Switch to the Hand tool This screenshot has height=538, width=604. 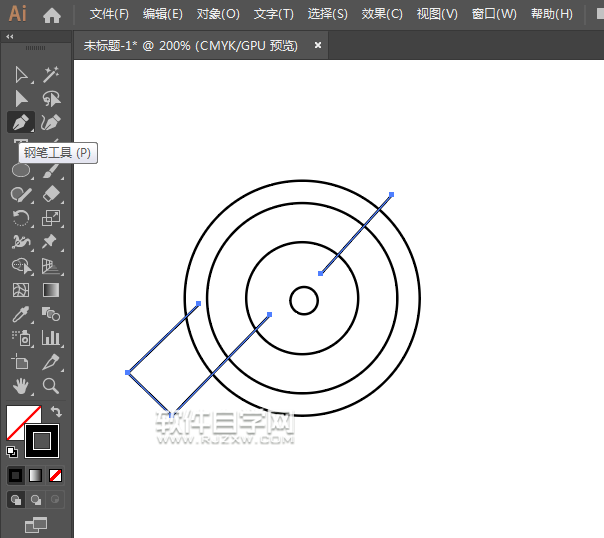click(x=21, y=385)
